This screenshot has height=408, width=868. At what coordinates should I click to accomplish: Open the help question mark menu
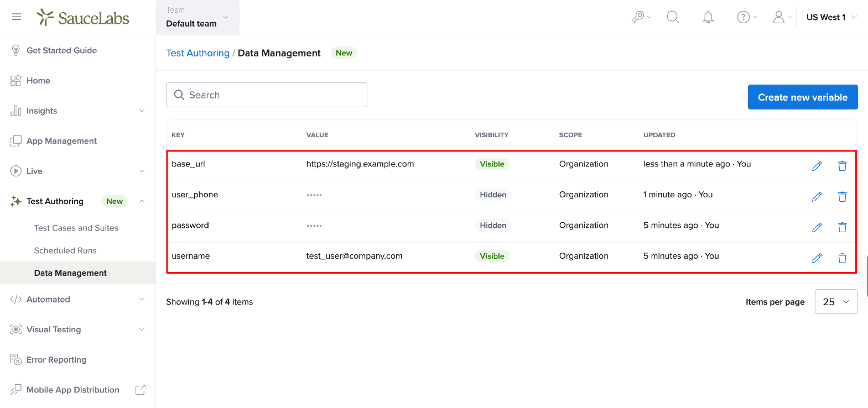pos(747,17)
